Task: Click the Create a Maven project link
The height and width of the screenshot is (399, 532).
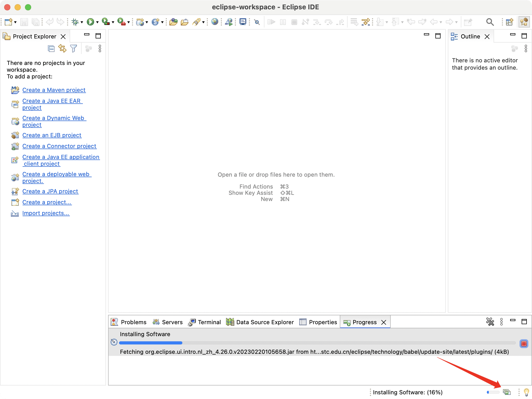Action: (x=54, y=90)
